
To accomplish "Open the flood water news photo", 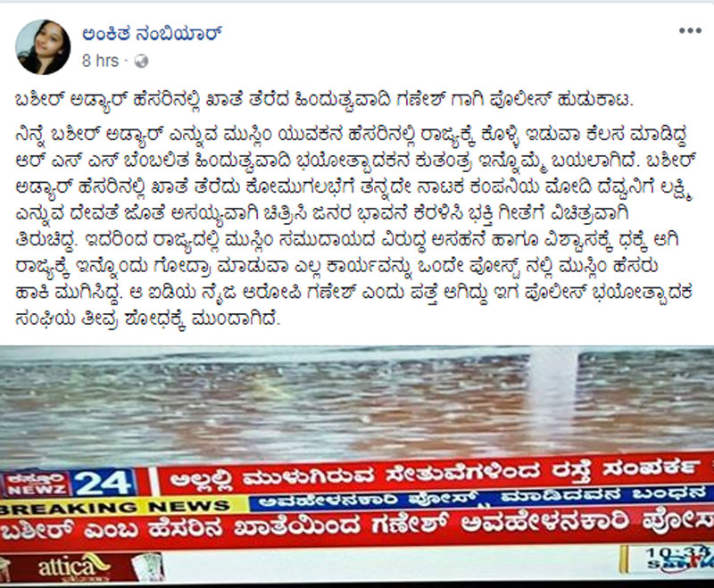I will tap(357, 465).
